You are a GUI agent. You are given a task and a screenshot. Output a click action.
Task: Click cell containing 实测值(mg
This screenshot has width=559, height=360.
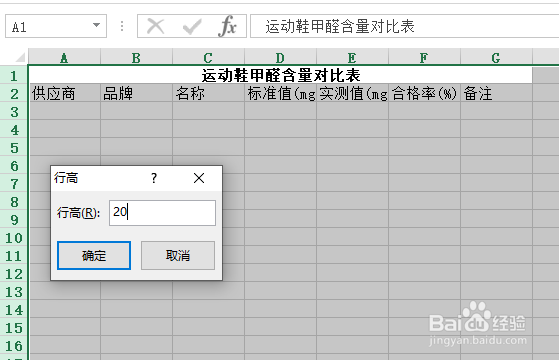pyautogui.click(x=353, y=93)
